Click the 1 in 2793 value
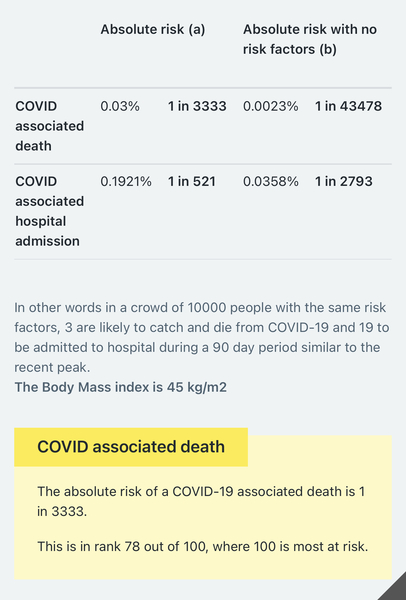The image size is (406, 600). pos(344,181)
